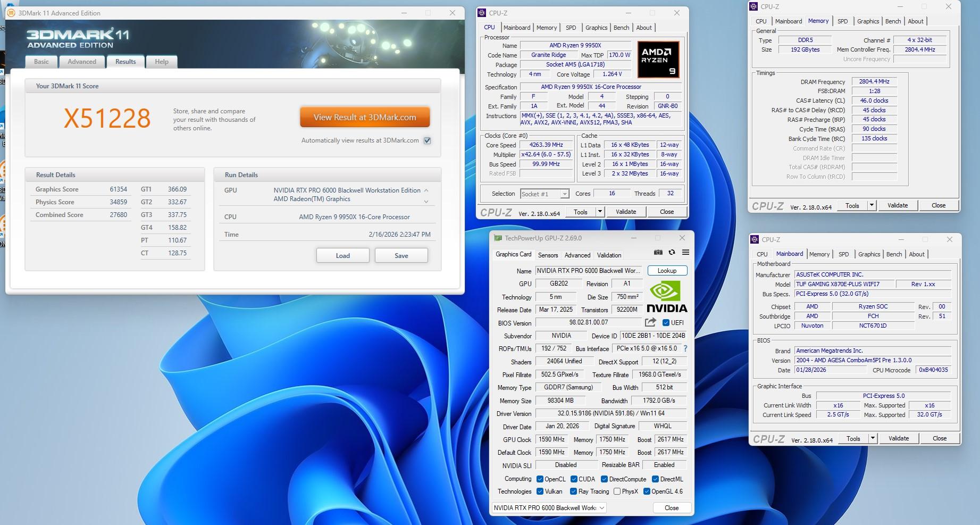Image resolution: width=980 pixels, height=525 pixels.
Task: Open the GPU-Z hamburger menu
Action: [x=685, y=253]
